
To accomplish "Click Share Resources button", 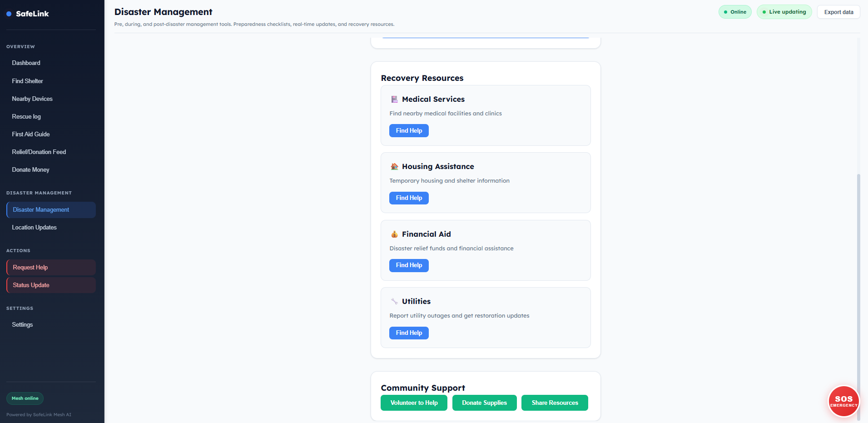I will pos(555,403).
